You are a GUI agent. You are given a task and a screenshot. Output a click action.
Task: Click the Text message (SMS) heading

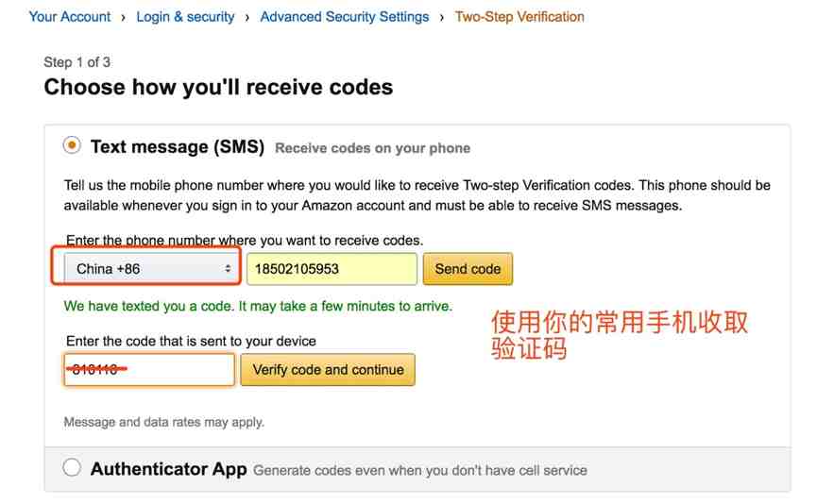click(x=178, y=147)
